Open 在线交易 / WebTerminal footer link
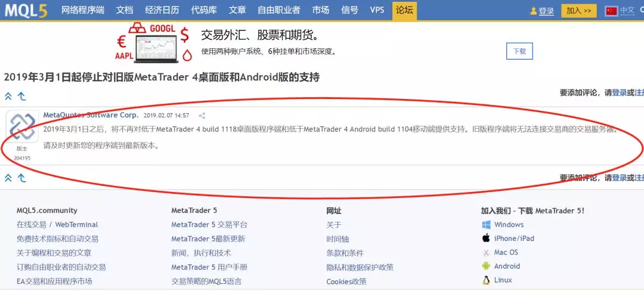 (x=57, y=225)
